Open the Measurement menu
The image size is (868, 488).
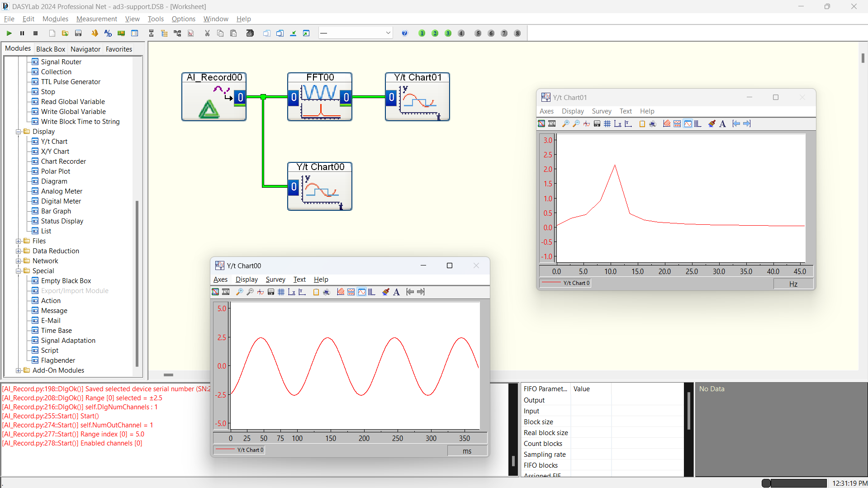click(96, 19)
